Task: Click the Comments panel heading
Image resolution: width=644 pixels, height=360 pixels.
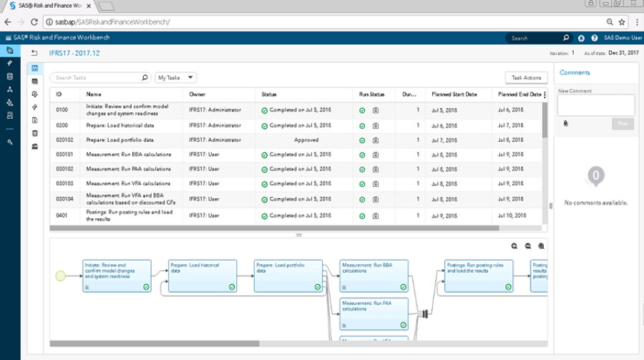Action: (575, 73)
